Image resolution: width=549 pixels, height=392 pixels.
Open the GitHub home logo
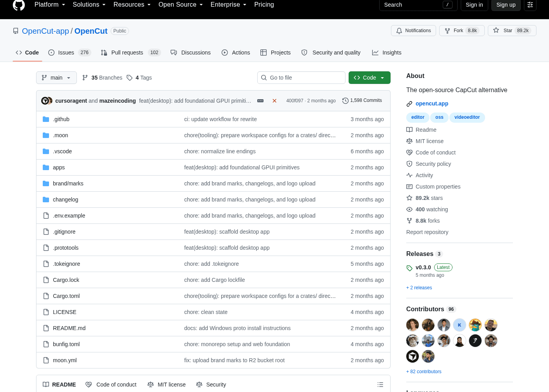(19, 5)
